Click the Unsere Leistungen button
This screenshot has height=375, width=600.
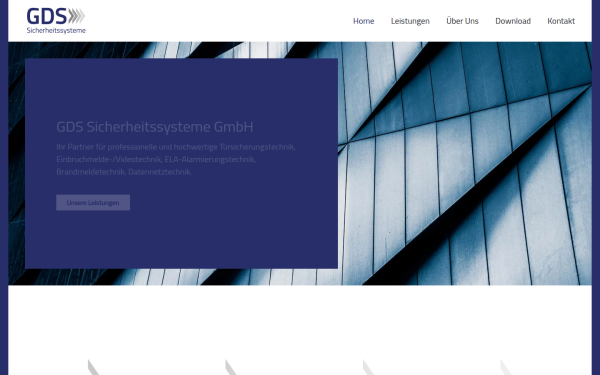[x=93, y=202]
